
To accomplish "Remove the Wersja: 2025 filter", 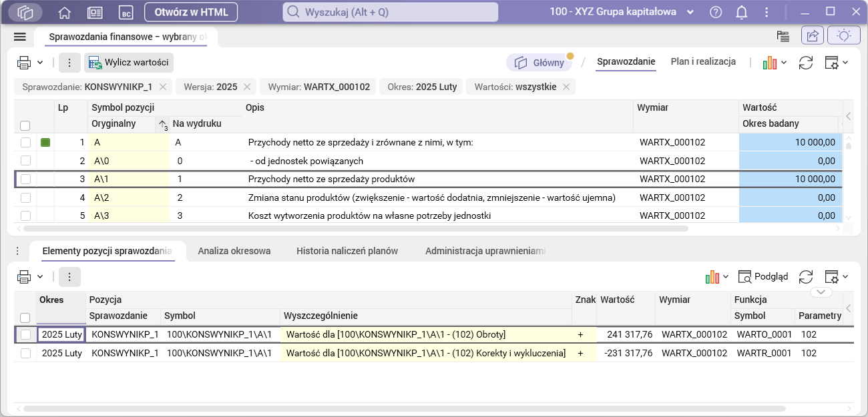I will pos(246,87).
